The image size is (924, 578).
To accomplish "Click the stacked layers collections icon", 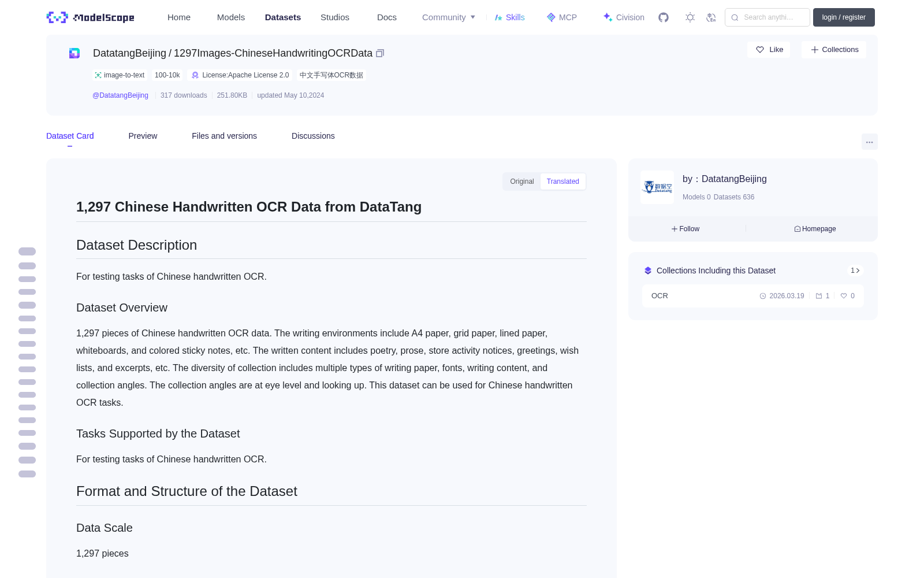I will point(648,271).
